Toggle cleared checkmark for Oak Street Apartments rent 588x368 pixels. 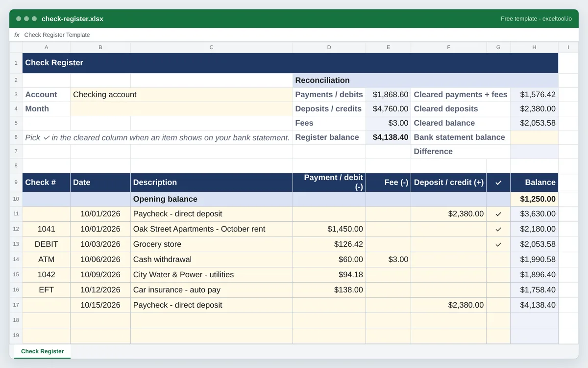498,229
